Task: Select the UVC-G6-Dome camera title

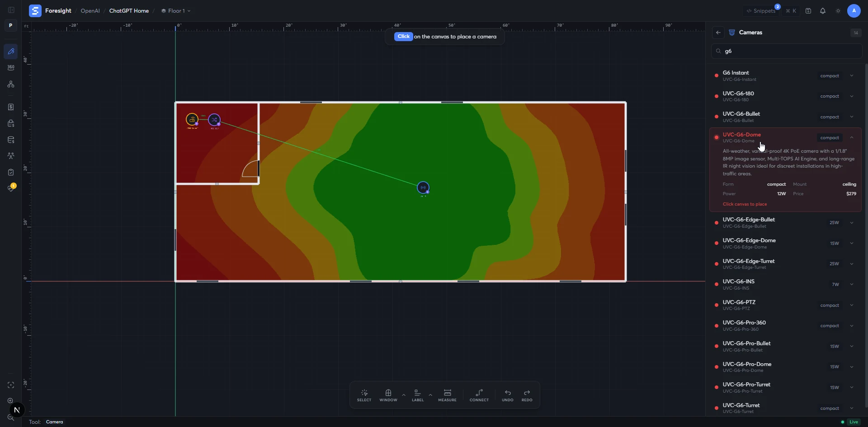Action: click(x=741, y=135)
